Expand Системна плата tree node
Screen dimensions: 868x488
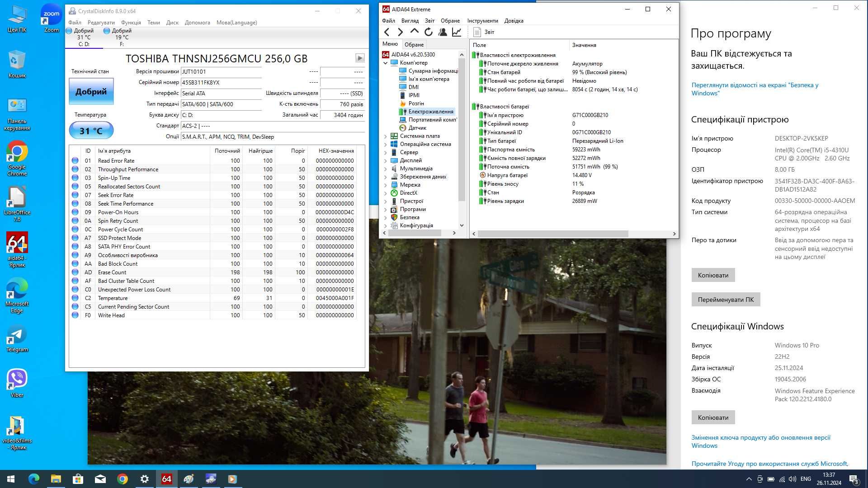386,136
